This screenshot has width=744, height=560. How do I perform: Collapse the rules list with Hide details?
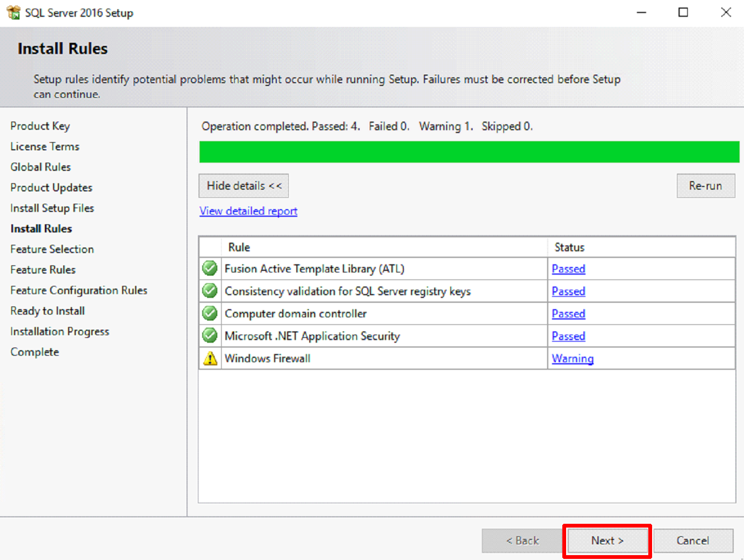pos(244,186)
